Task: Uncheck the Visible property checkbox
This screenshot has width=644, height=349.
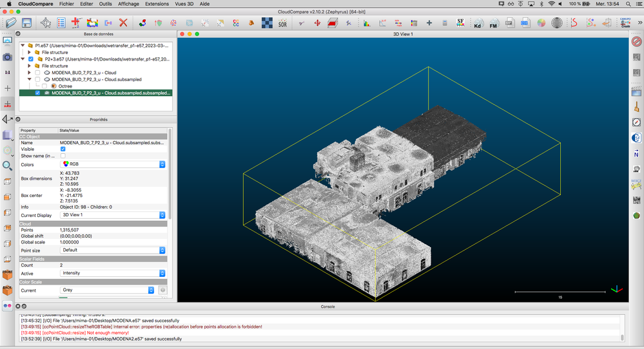Action: (x=63, y=149)
